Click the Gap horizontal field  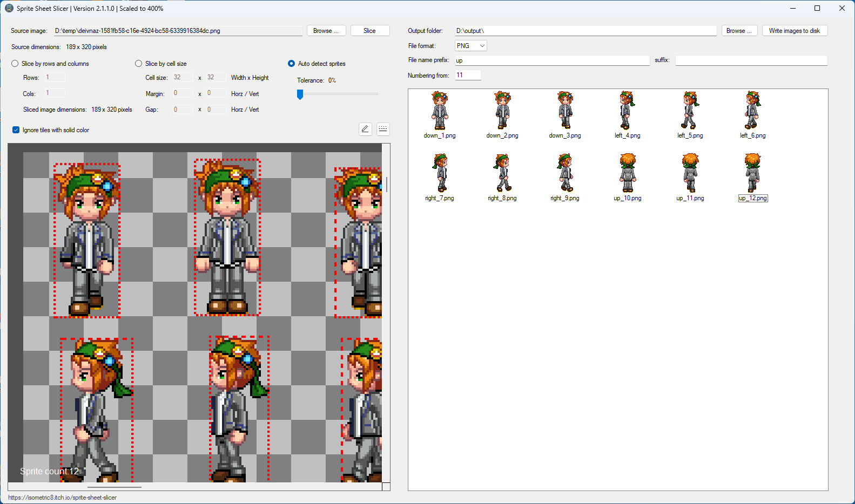tap(183, 110)
